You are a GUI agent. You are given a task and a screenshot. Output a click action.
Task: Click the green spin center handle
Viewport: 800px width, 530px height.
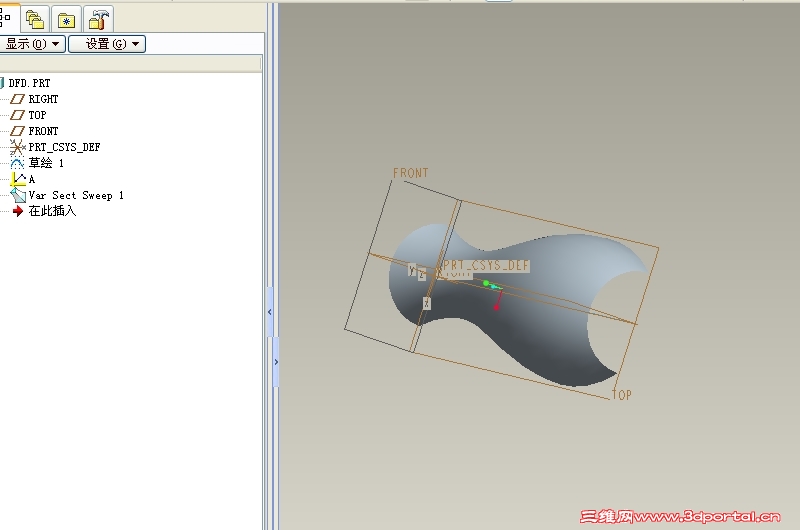point(486,283)
